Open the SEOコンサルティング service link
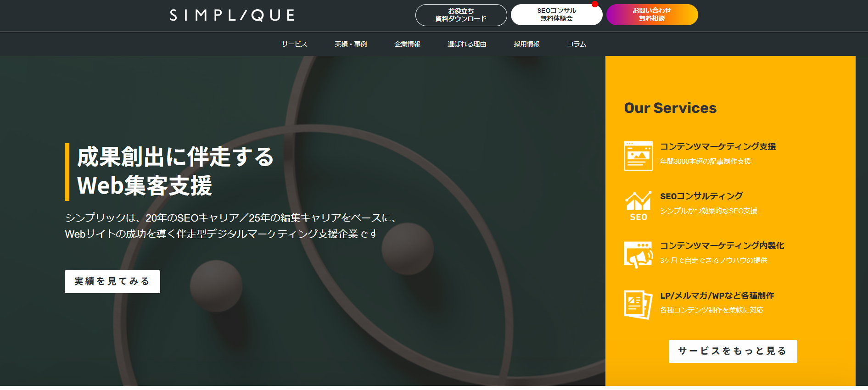This screenshot has width=868, height=390. coord(701,196)
